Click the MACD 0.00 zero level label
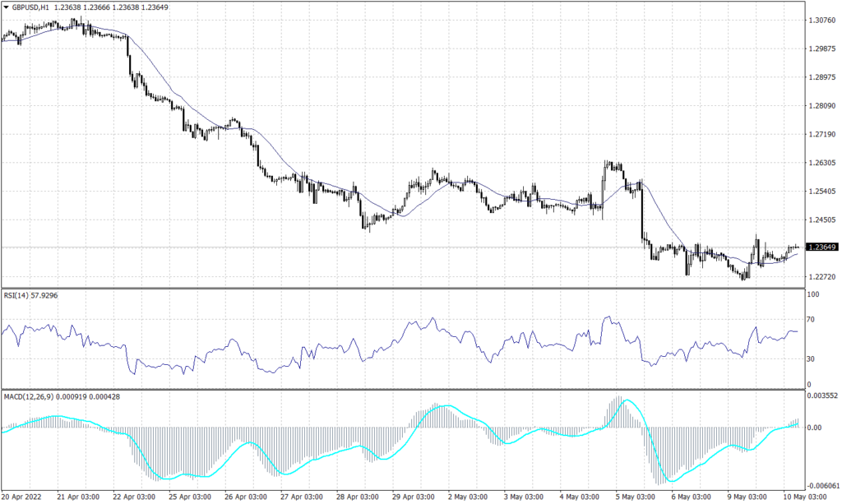This screenshot has height=504, width=842. point(814,428)
